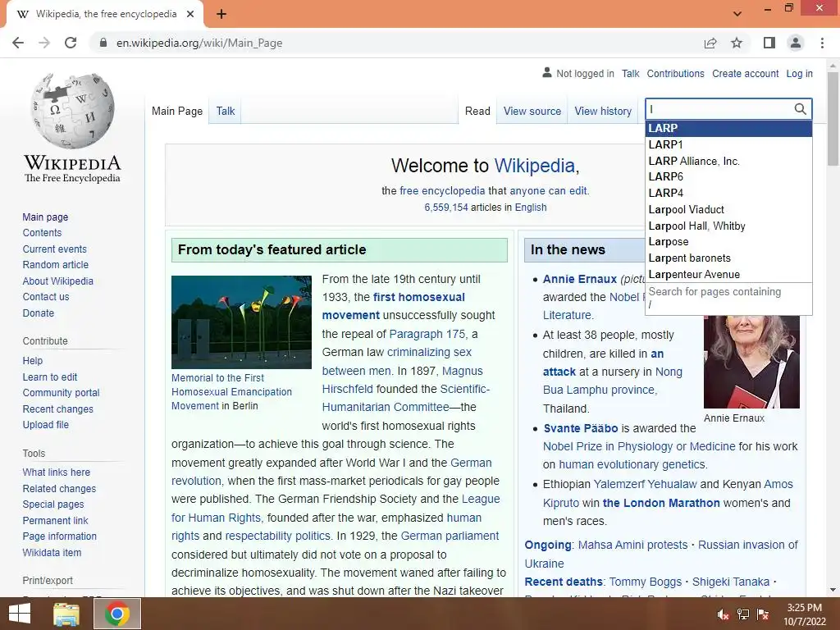Image resolution: width=840 pixels, height=630 pixels.
Task: Open the Tommy Boggs recent deaths link
Action: click(645, 582)
